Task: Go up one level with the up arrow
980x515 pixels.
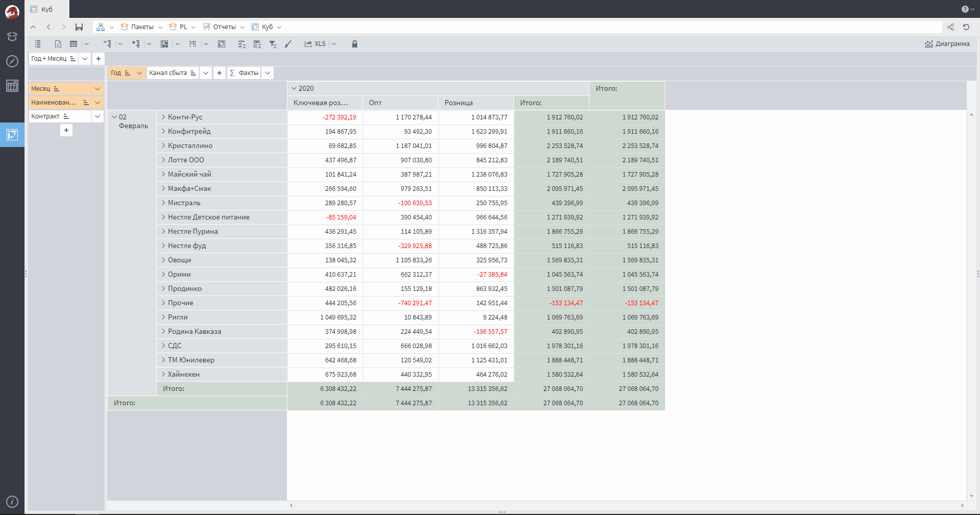Action: pyautogui.click(x=33, y=27)
